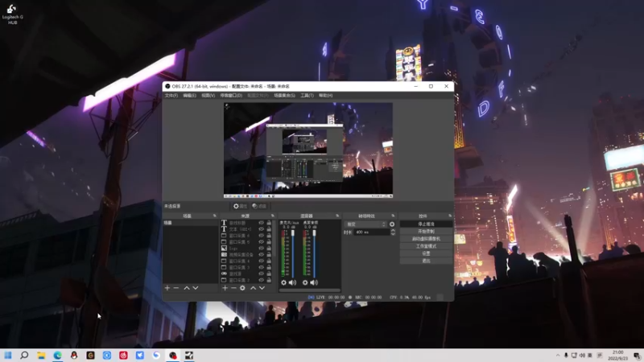Open source 滤镜 filters button
This screenshot has height=362, width=644.
[x=259, y=206]
